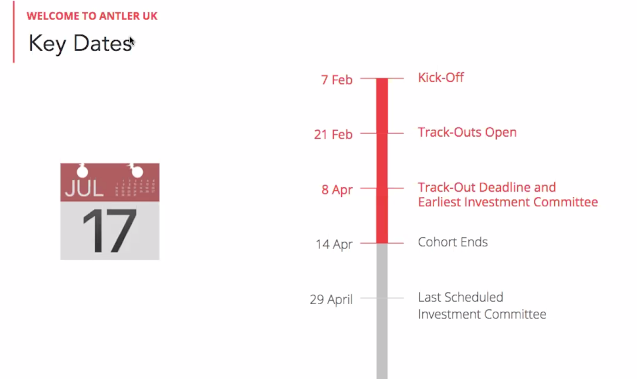Click Earliest Investment Committee text line
The height and width of the screenshot is (379, 637).
(x=508, y=202)
